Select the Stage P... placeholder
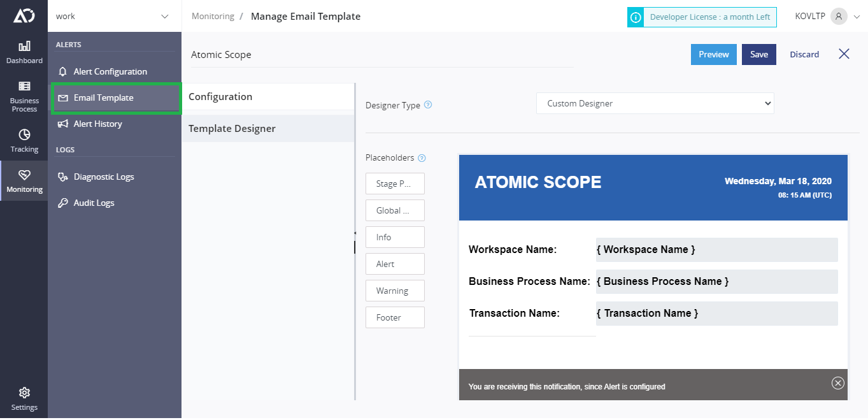The image size is (868, 420). [395, 184]
